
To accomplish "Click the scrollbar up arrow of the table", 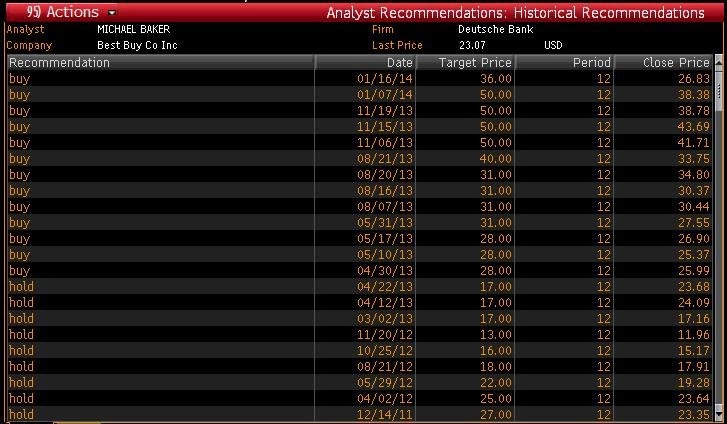I will pyautogui.click(x=719, y=60).
